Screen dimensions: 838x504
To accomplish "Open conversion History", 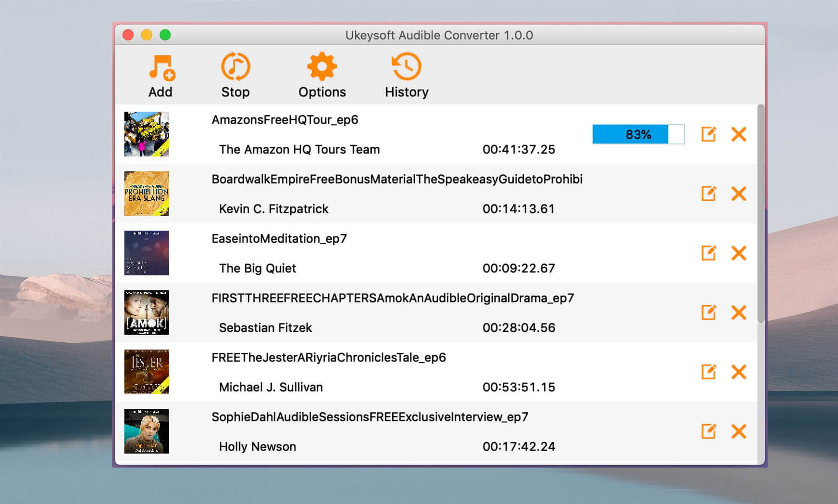I will 406,67.
